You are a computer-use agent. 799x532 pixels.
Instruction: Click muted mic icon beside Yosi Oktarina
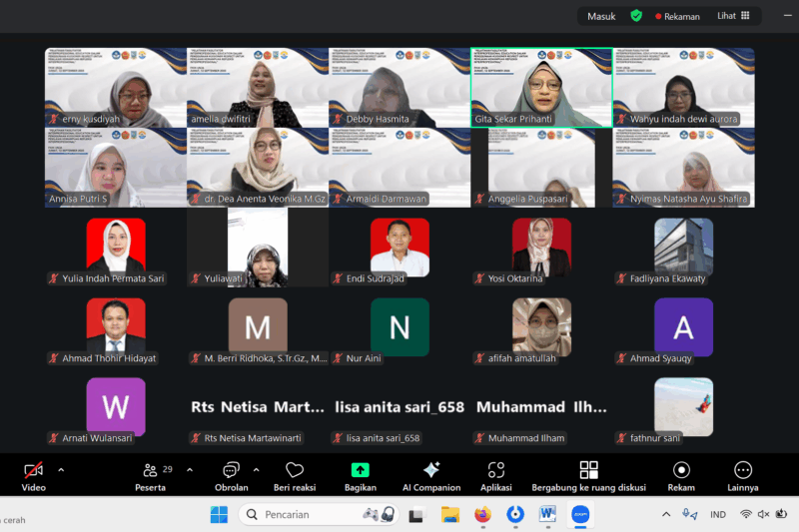479,278
